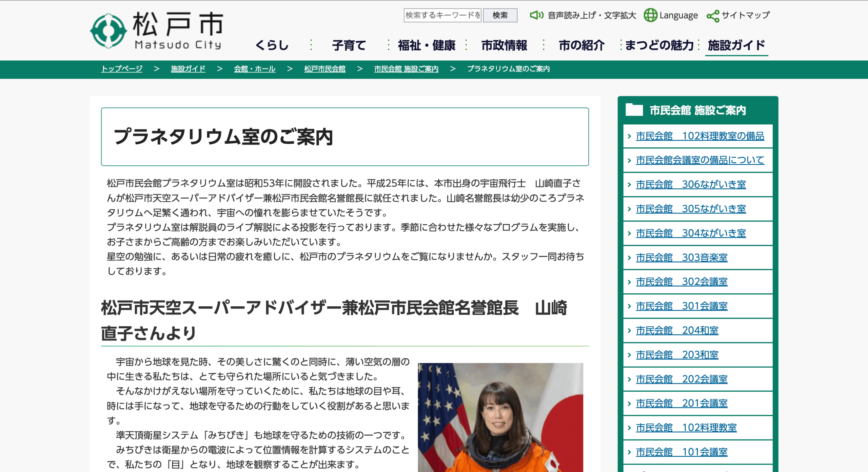The image size is (868, 472).
Task: Go to 会館・ホール breadcrumb link
Action: point(255,69)
